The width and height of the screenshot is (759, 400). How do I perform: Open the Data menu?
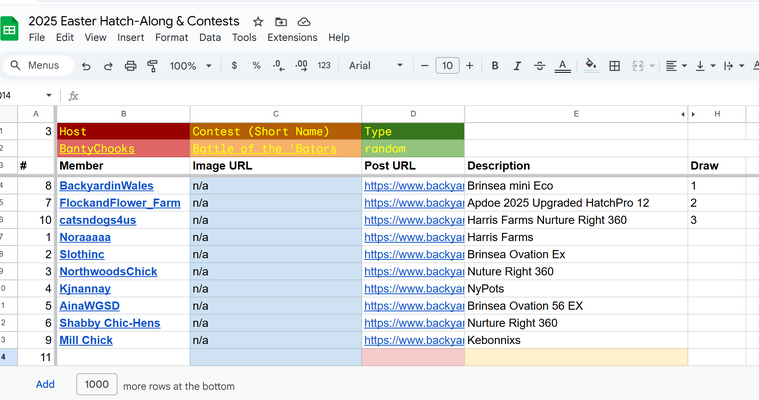(x=210, y=37)
